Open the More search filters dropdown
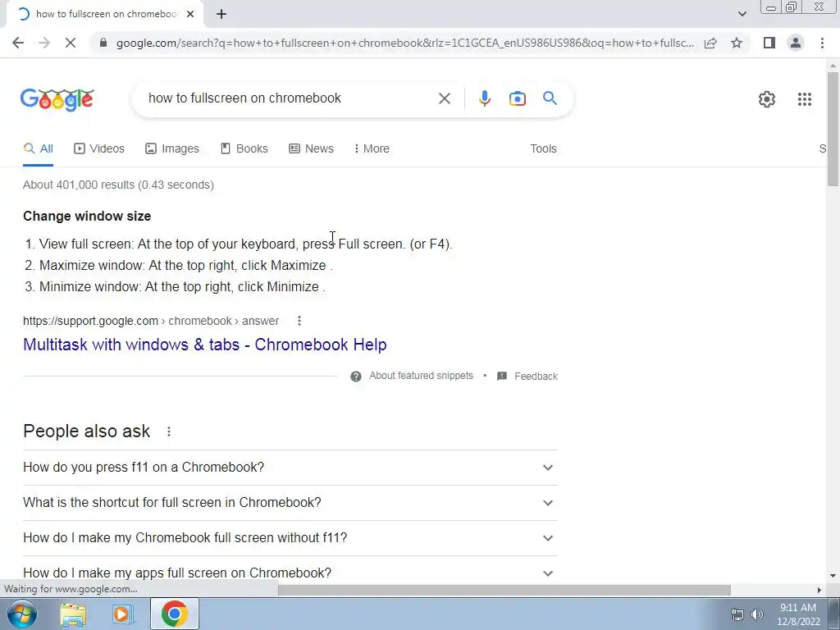840x630 pixels. point(372,148)
